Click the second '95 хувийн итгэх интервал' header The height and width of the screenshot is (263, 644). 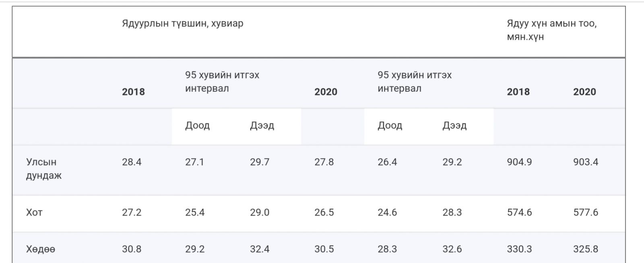(415, 82)
